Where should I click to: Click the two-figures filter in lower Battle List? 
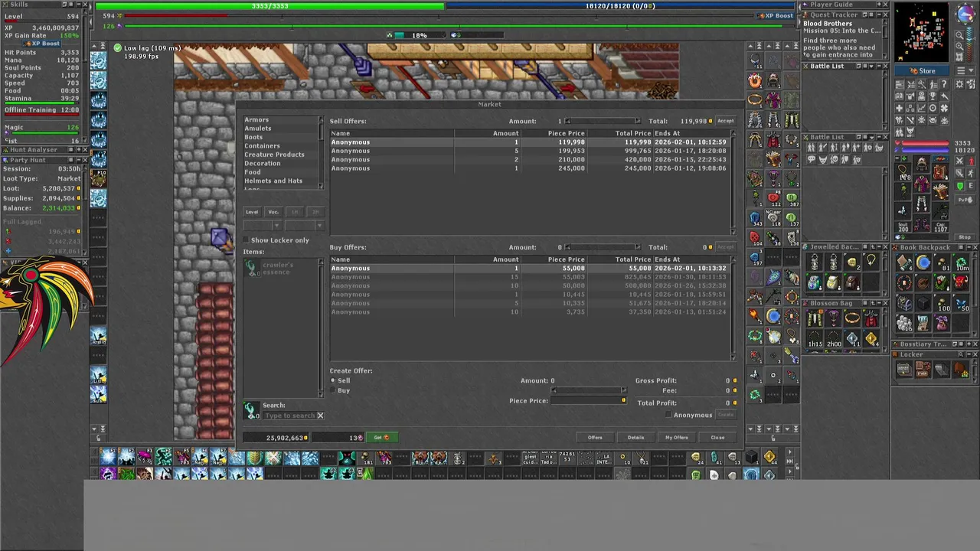(x=812, y=147)
